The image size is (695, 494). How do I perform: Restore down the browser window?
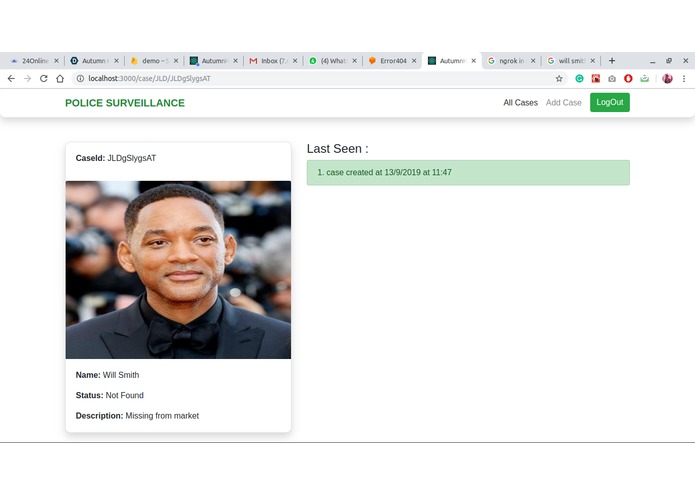(x=669, y=61)
